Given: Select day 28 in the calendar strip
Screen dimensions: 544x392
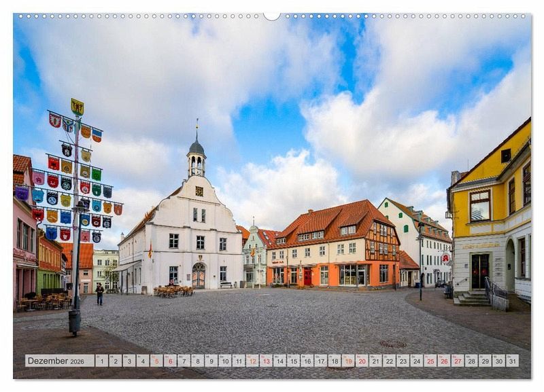Looking at the screenshot, I should [472, 361].
